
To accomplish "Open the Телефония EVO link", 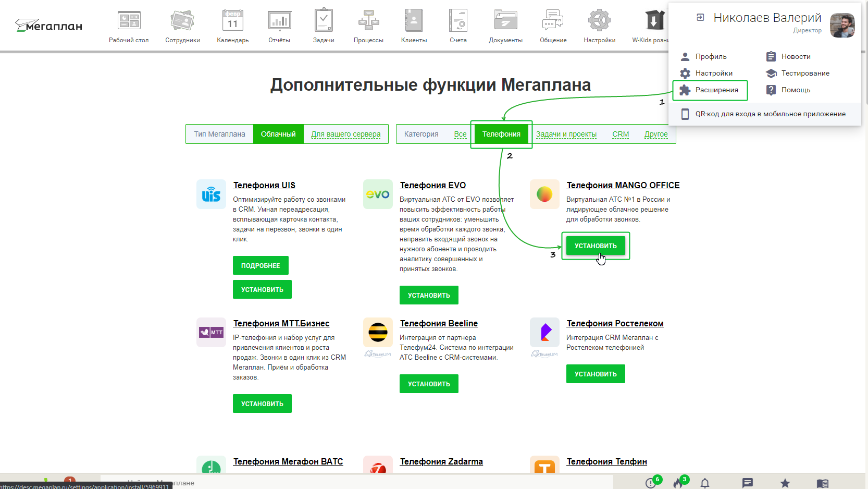I will [433, 185].
